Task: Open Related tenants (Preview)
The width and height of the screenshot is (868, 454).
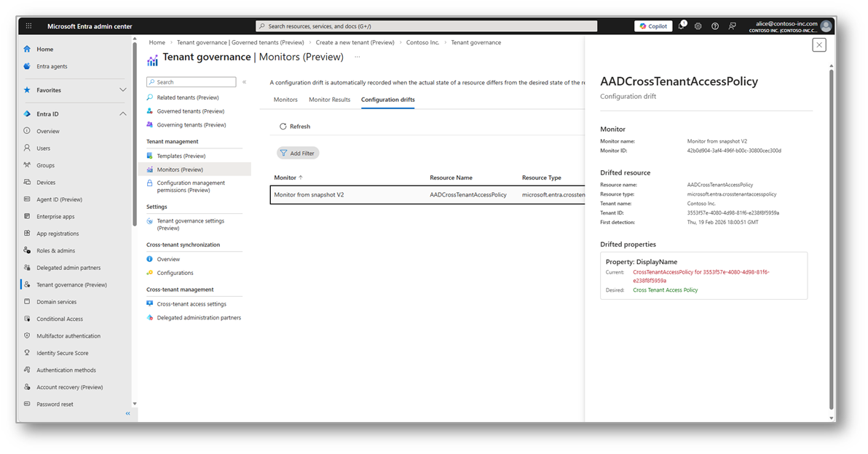Action: [x=188, y=97]
